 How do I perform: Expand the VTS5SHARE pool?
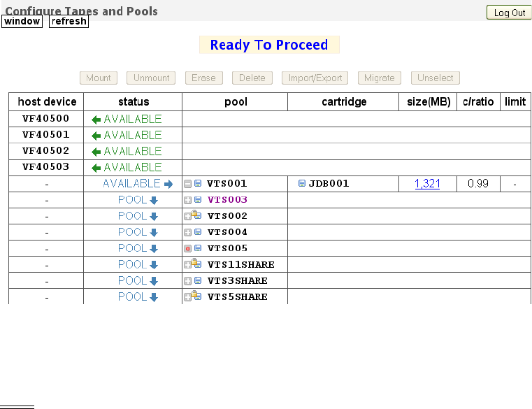pyautogui.click(x=187, y=297)
